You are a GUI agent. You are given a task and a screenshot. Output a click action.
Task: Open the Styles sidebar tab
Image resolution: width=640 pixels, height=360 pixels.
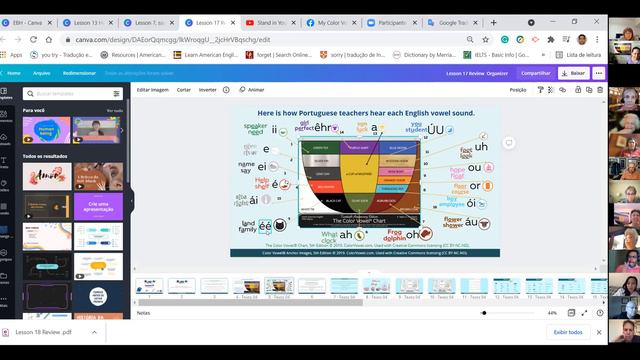(5, 186)
